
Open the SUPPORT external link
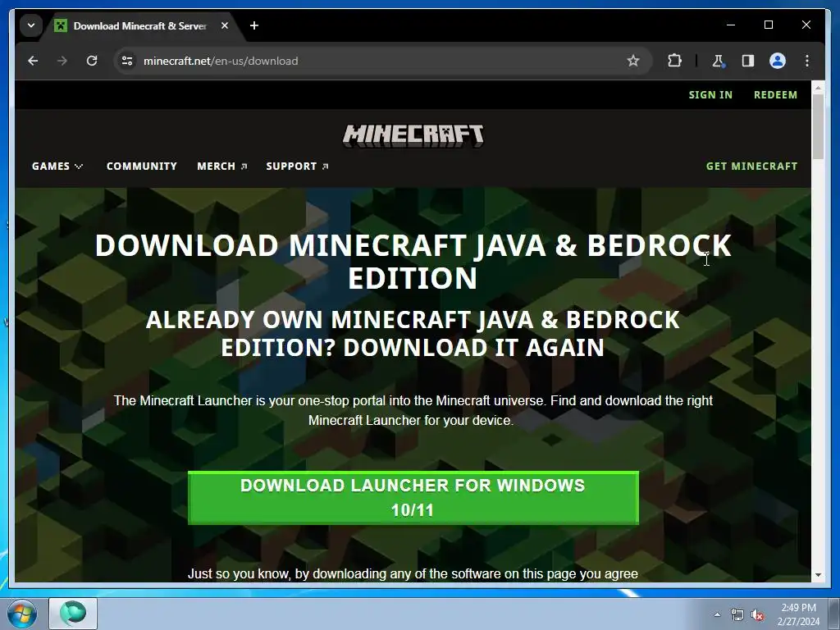tap(297, 166)
